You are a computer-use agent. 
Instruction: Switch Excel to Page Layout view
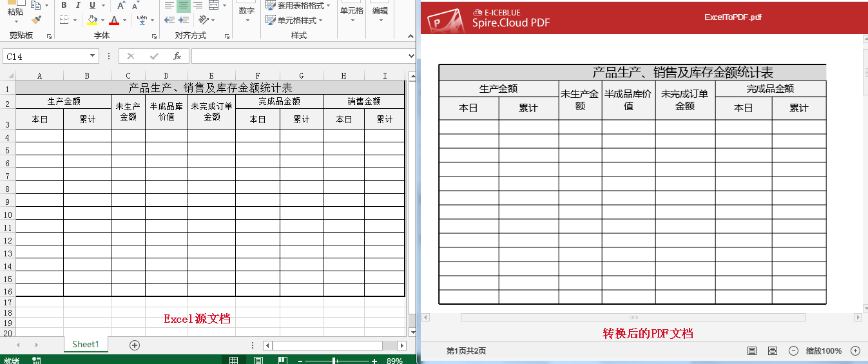click(x=258, y=361)
